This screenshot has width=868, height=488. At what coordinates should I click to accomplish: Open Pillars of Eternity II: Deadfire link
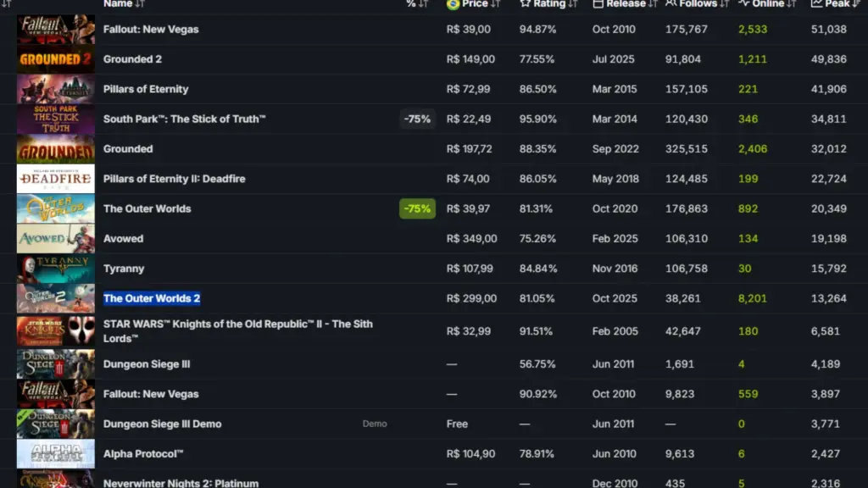tap(175, 179)
